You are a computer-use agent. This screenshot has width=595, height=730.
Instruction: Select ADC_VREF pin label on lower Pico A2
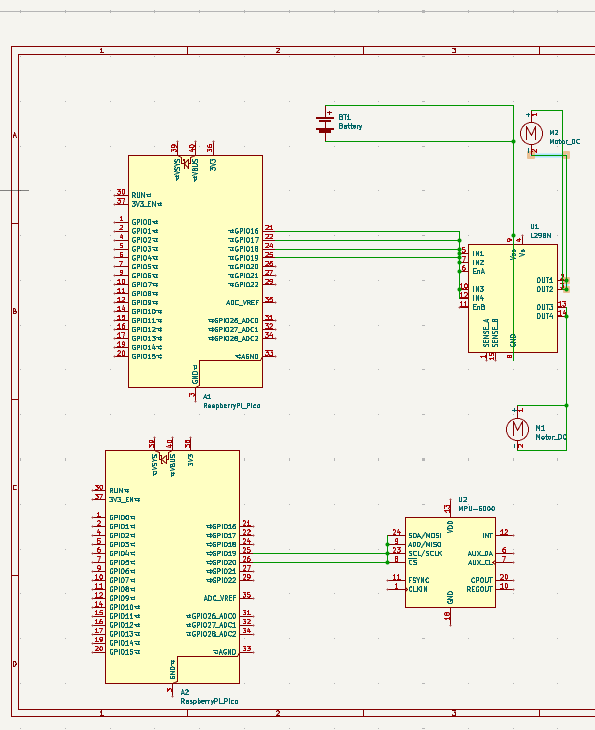[220, 598]
